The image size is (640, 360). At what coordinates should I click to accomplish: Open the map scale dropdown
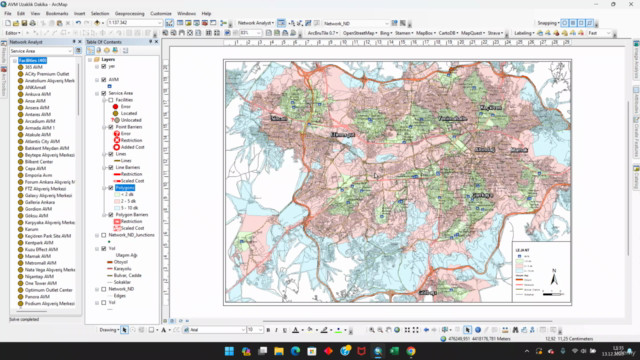tap(160, 23)
